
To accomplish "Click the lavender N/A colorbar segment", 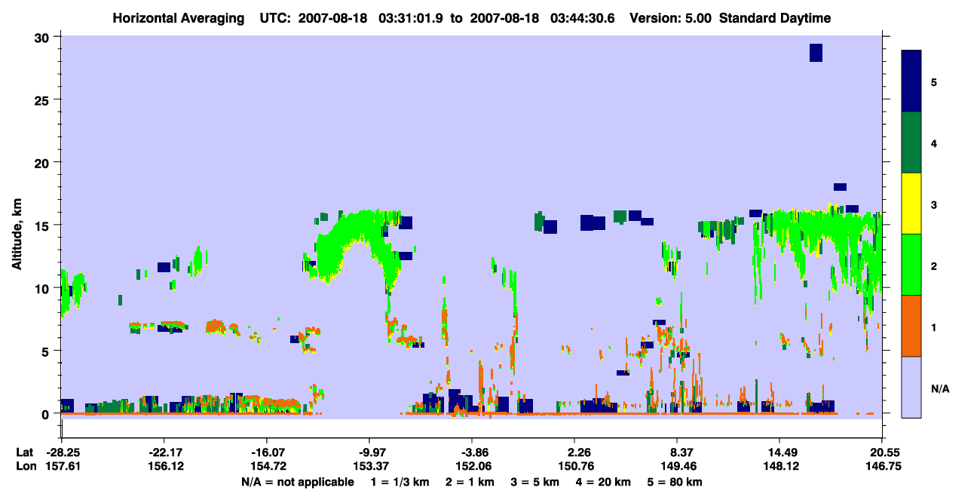I will click(911, 387).
